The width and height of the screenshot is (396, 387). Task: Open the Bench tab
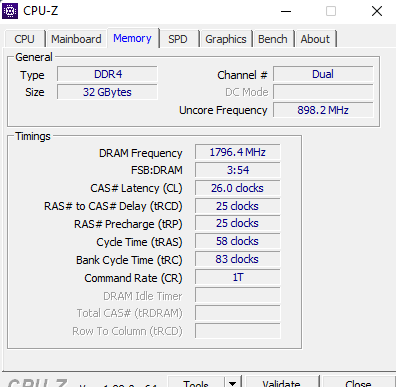[273, 39]
